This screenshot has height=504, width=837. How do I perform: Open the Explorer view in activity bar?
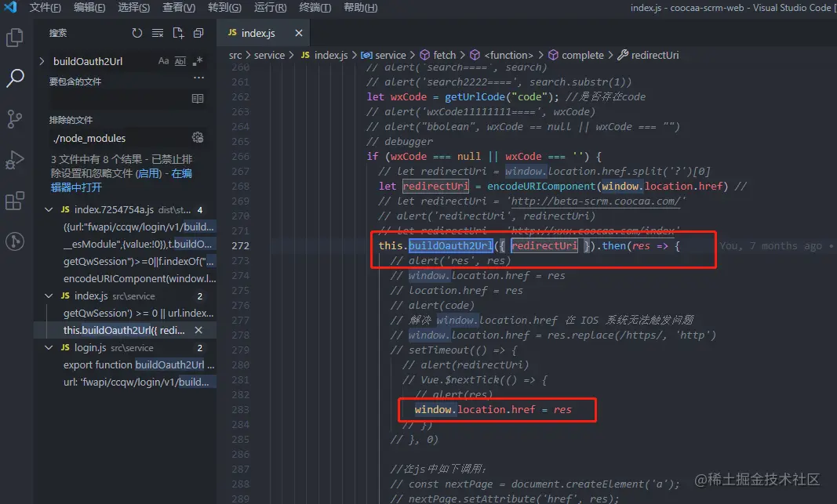14,38
